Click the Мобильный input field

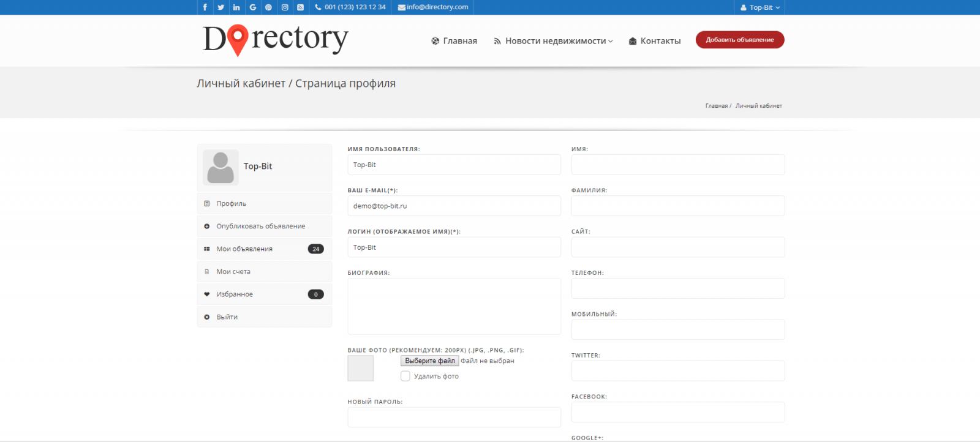pos(678,329)
